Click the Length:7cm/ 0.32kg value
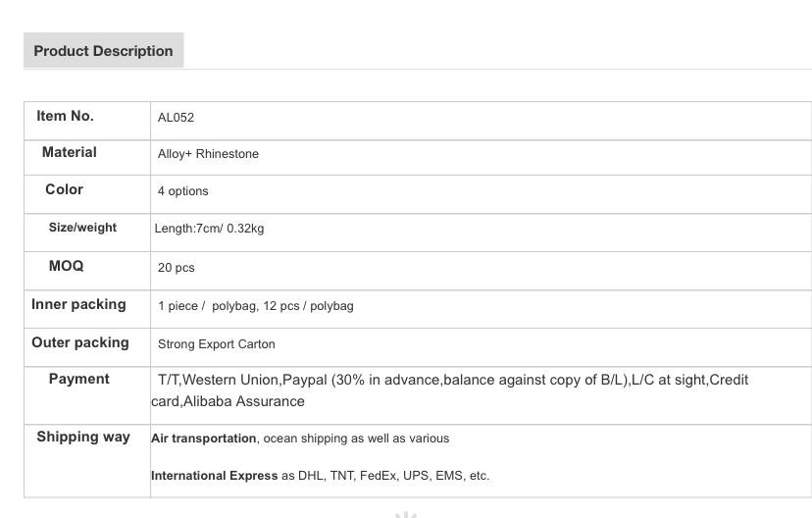The image size is (812, 518). (209, 229)
